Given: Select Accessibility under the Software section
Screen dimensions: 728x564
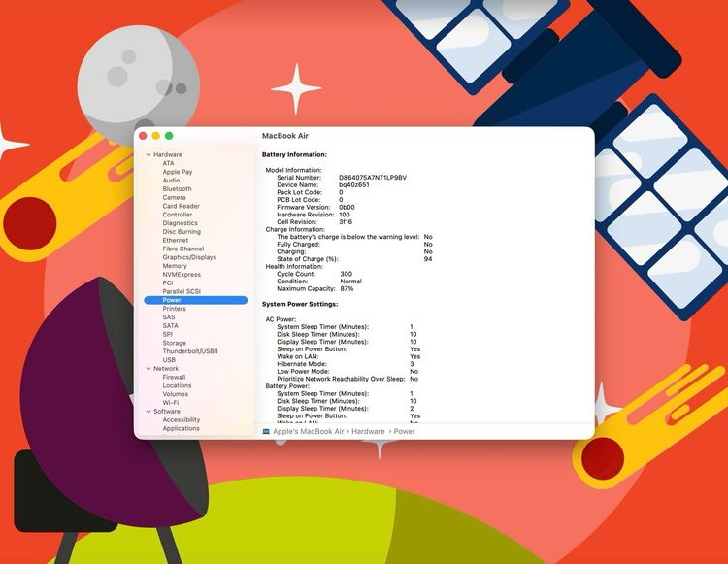Looking at the screenshot, I should click(182, 420).
